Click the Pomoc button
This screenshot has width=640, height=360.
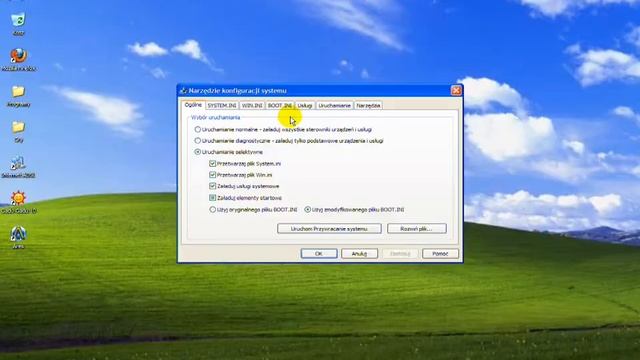(x=440, y=253)
